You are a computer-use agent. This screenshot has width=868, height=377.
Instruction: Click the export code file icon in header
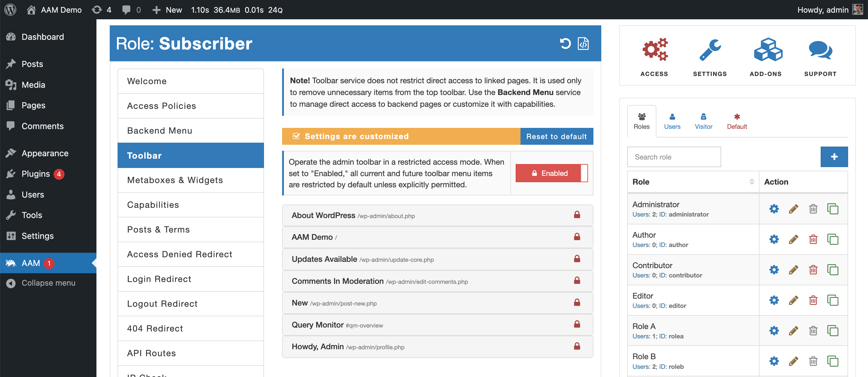[x=583, y=43]
